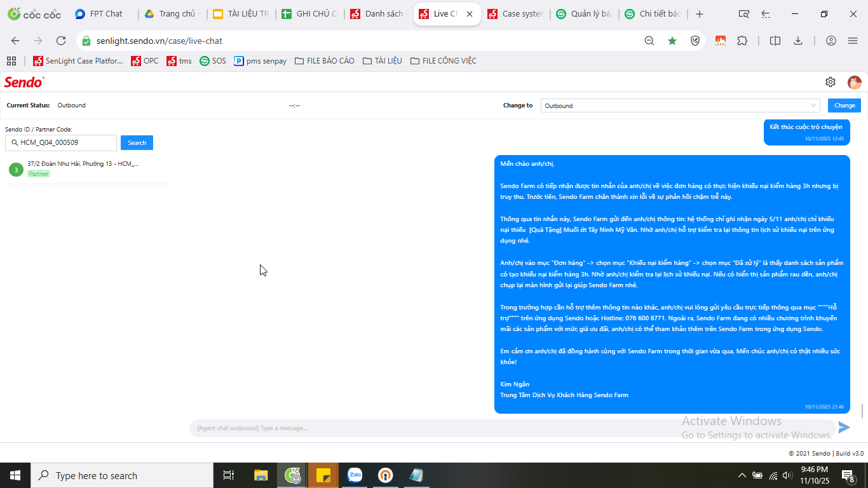Click the Windows taskbar search box

click(122, 475)
